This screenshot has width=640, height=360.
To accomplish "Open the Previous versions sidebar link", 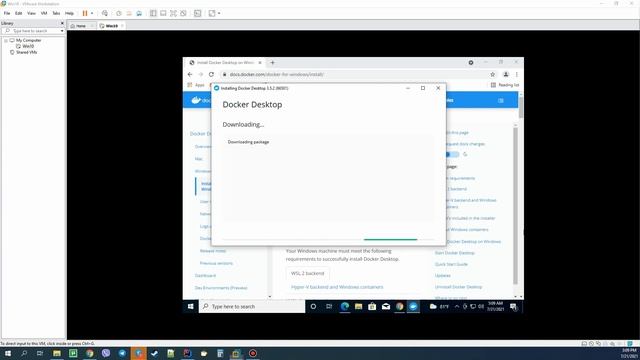I will [216, 263].
